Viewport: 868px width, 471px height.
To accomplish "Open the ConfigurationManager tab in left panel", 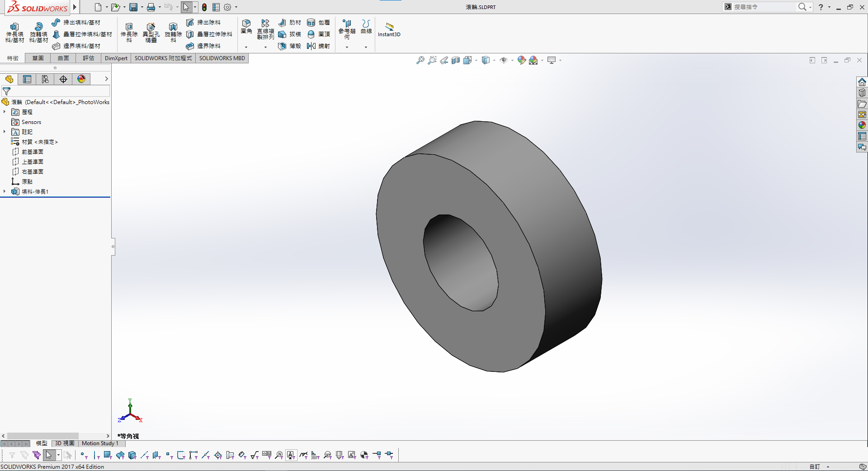I will click(45, 79).
